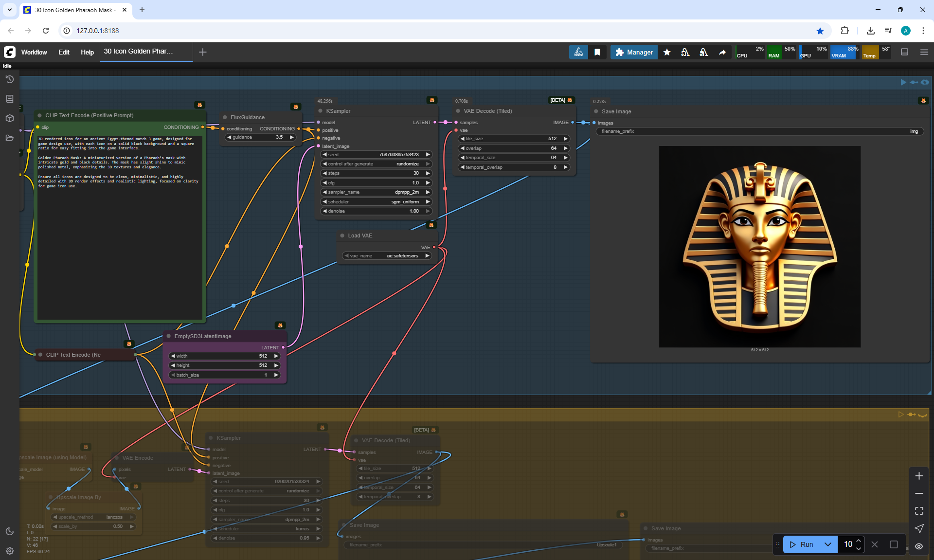Click the Run button
This screenshot has height=560, width=934.
click(802, 544)
